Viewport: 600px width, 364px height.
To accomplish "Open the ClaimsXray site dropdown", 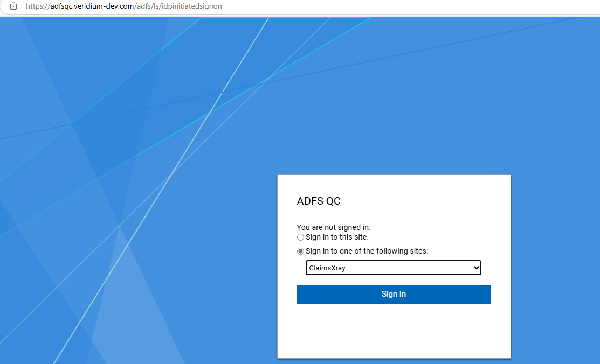I will [393, 268].
